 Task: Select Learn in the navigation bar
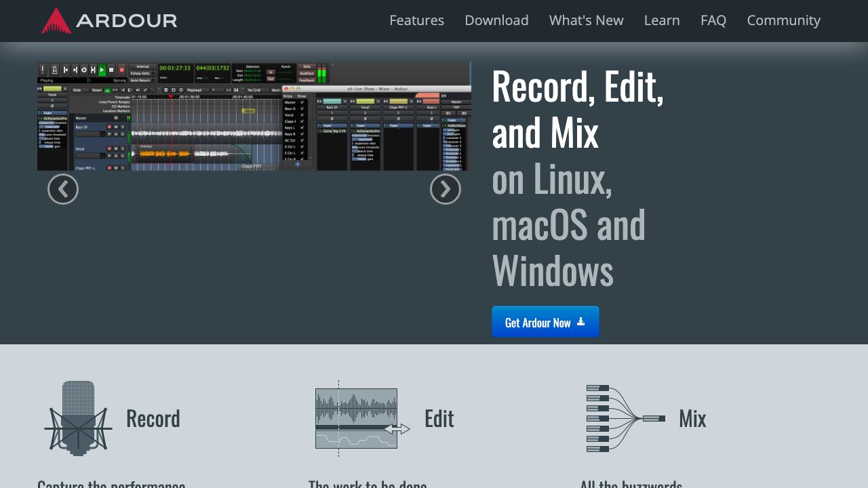point(662,20)
